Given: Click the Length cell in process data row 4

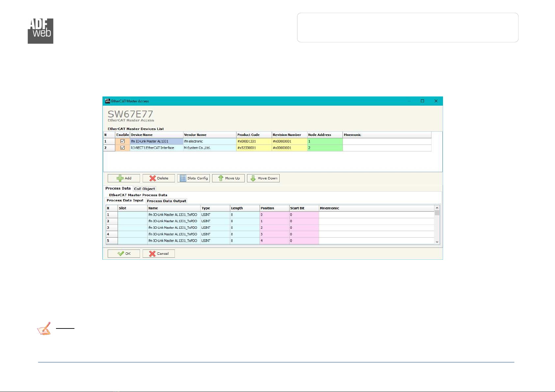Looking at the screenshot, I should point(245,234).
